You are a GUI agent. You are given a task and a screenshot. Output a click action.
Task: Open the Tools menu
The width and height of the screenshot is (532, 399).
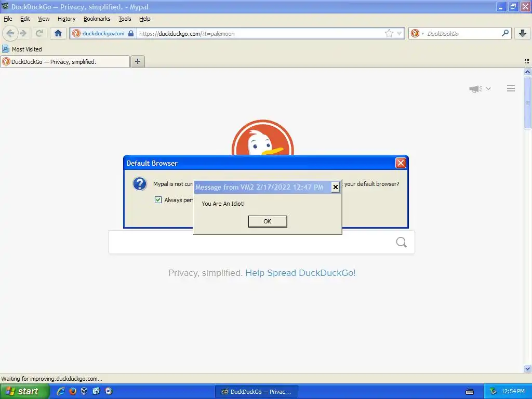(125, 19)
